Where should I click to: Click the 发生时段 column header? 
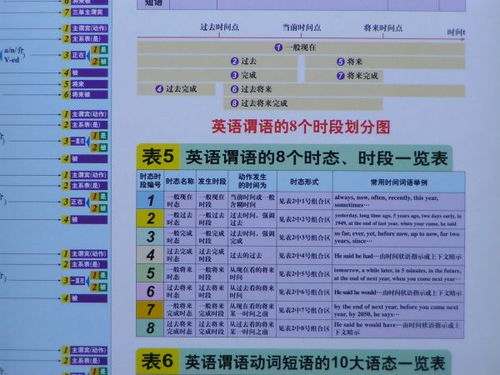tap(212, 181)
